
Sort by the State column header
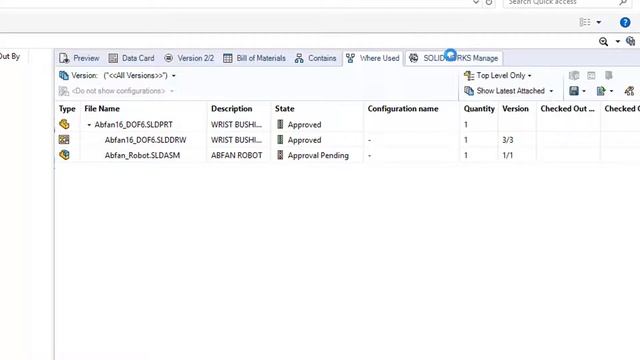pos(318,109)
